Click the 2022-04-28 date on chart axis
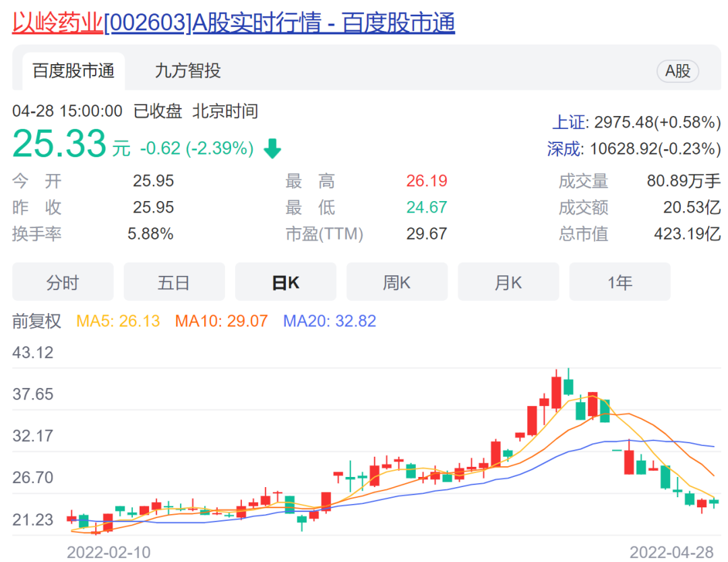728x562 pixels. coord(671,552)
